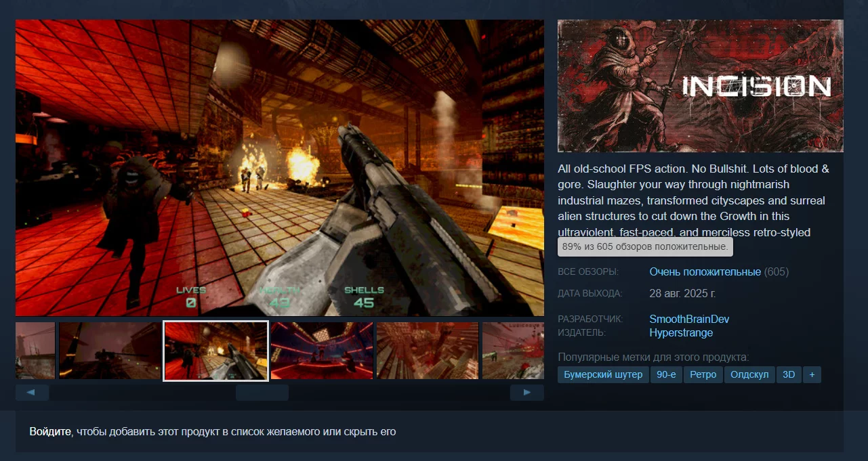868x461 pixels.
Task: Select the partially visible rightmost thumbnail
Action: click(513, 351)
